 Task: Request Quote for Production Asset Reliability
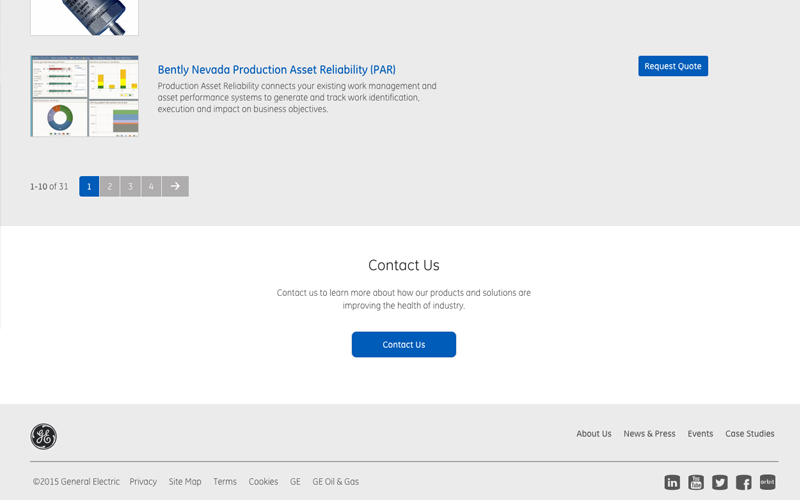click(x=673, y=66)
